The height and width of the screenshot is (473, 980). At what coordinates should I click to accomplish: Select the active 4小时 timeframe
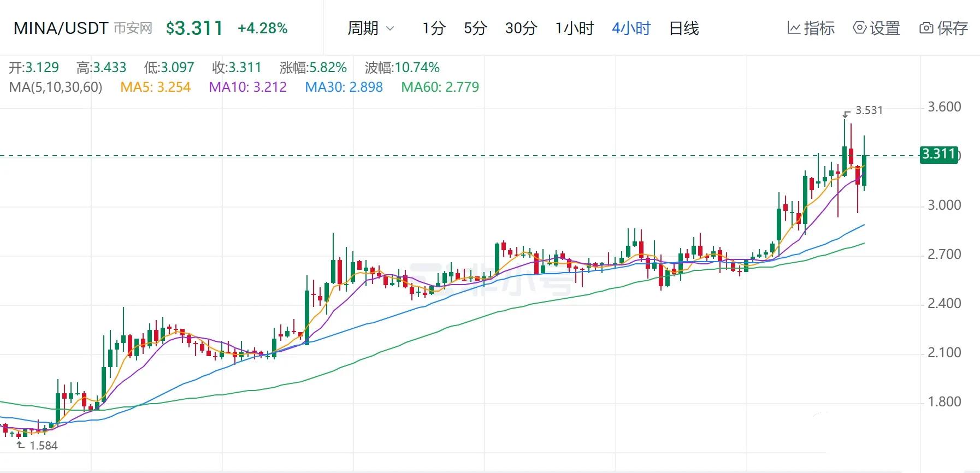pos(630,29)
